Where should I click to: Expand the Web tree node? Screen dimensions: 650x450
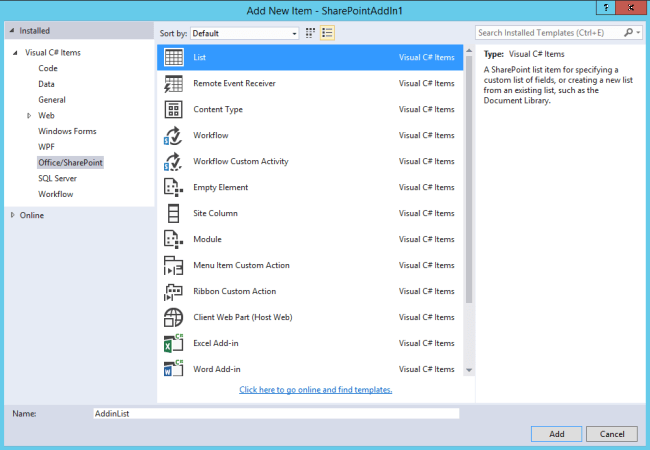click(29, 116)
